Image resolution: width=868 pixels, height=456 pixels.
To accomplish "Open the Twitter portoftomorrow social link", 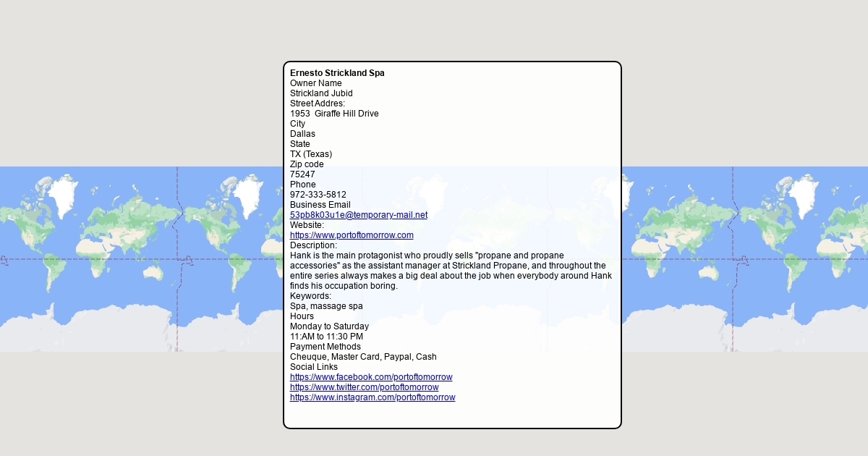I will pos(364,387).
